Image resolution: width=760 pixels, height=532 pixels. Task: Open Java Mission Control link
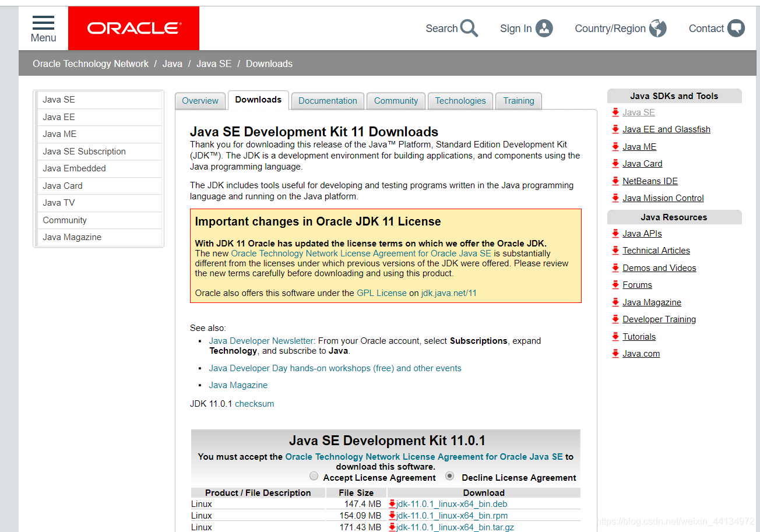pos(663,198)
